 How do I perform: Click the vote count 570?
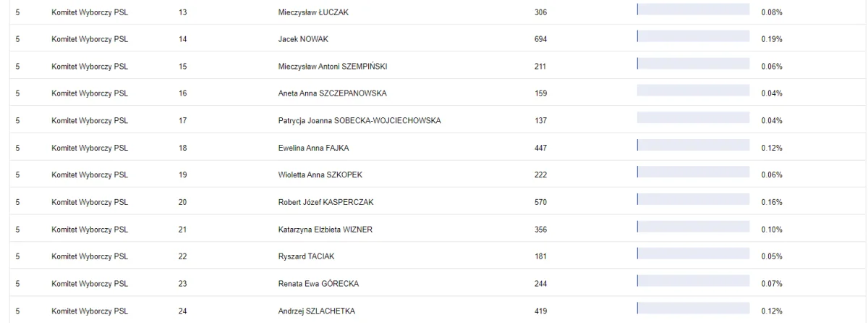tap(540, 204)
